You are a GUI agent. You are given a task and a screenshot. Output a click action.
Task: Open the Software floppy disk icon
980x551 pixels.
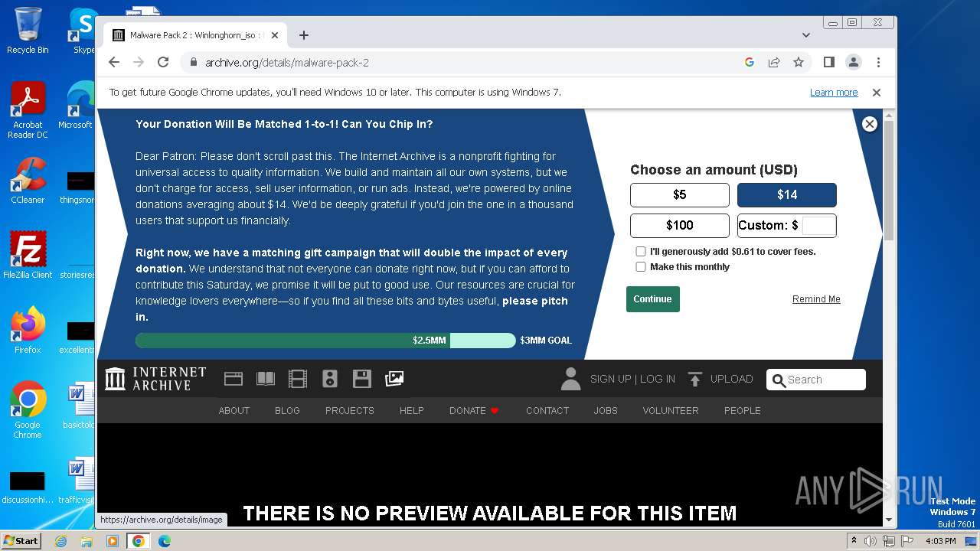(x=362, y=378)
